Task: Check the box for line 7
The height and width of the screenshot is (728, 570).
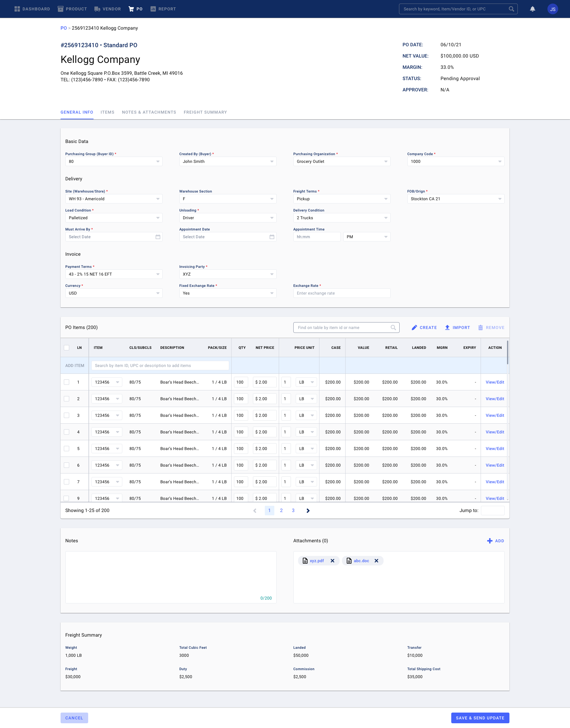Action: coord(66,482)
